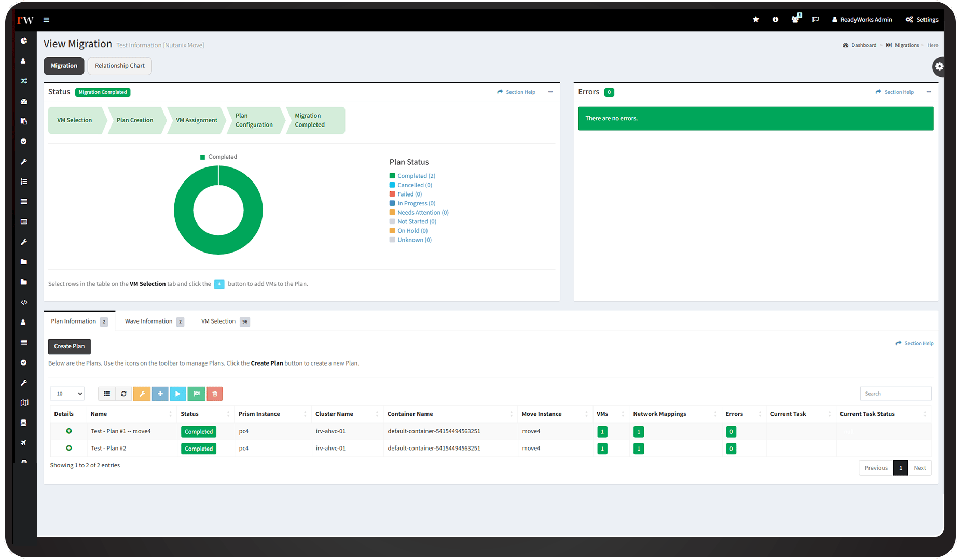The width and height of the screenshot is (965, 560).
Task: Select the orange wrench edit icon in Plans toolbar
Action: [142, 394]
